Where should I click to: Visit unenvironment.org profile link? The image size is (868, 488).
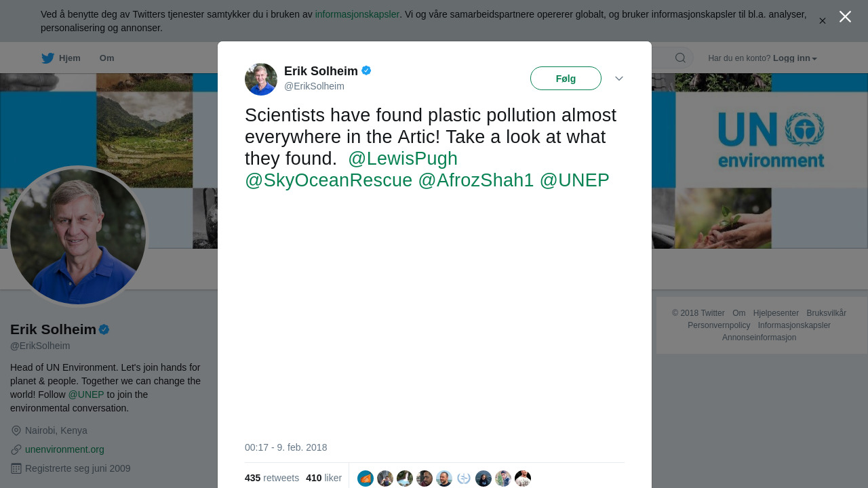point(64,449)
